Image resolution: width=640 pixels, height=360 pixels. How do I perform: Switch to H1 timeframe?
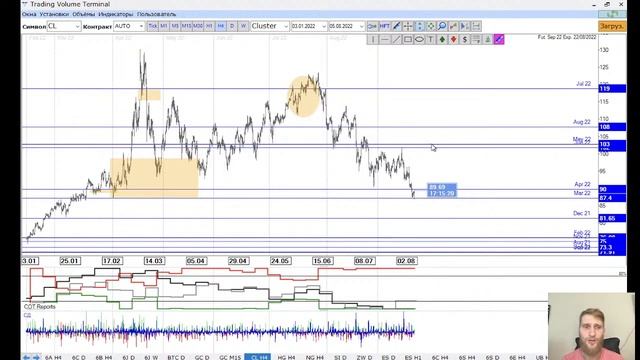pos(209,26)
